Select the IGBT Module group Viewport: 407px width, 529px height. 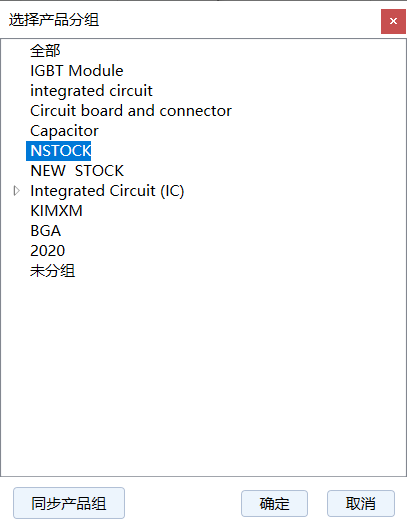[x=77, y=71]
